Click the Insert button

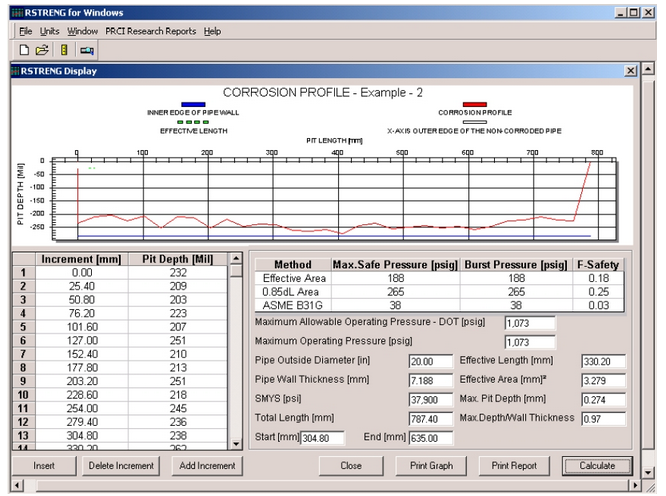coord(44,466)
